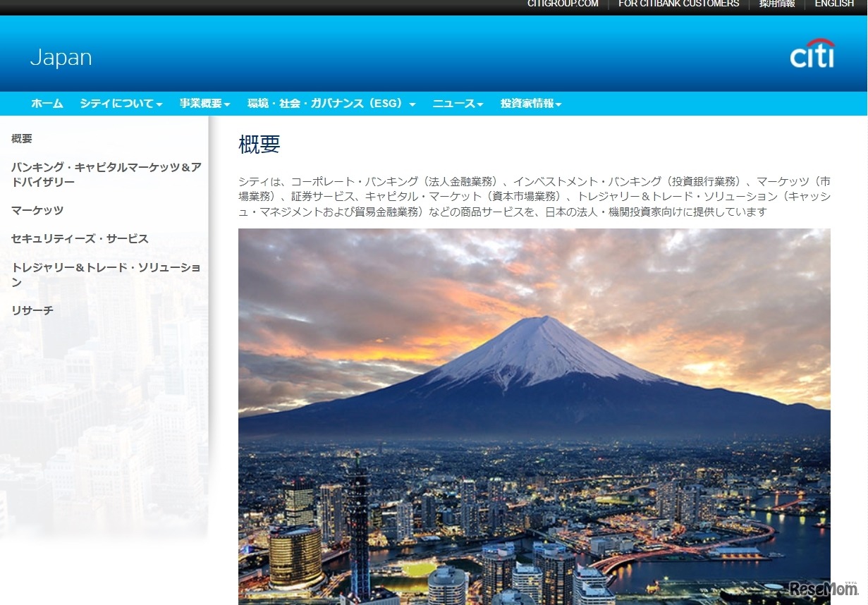Click the Citi logo

812,54
